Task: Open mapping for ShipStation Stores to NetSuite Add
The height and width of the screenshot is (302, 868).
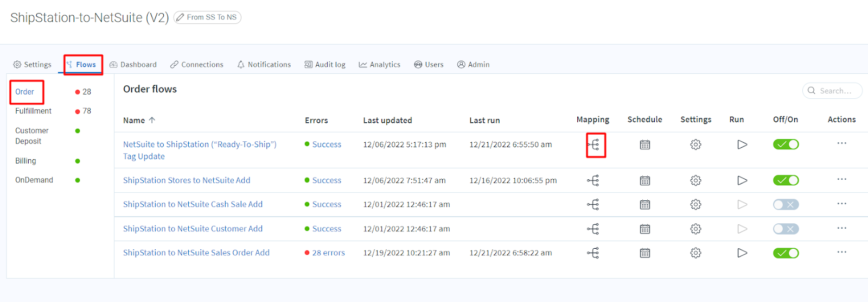Action: (x=593, y=180)
